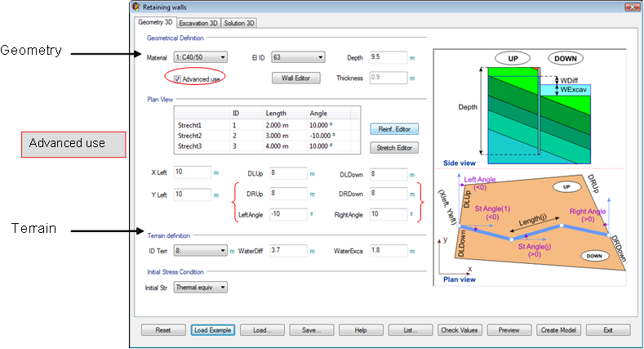
Task: Click the WaterDiff input field
Action: [x=288, y=250]
